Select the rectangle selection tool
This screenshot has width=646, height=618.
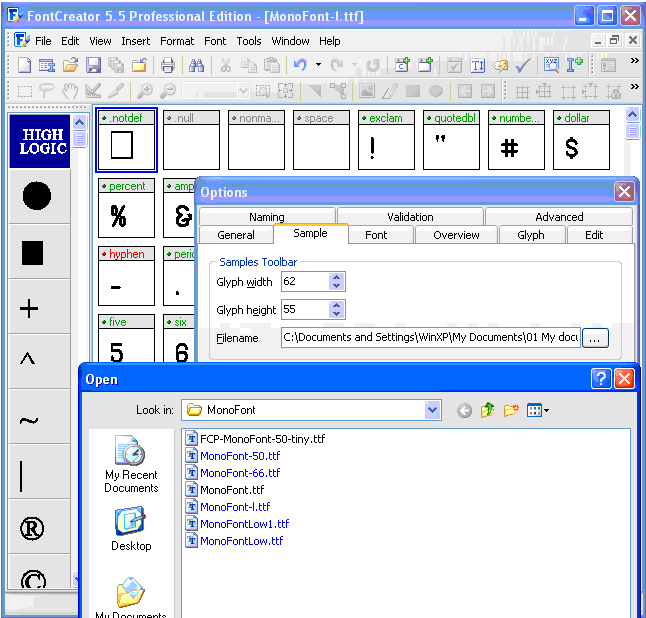[25, 91]
